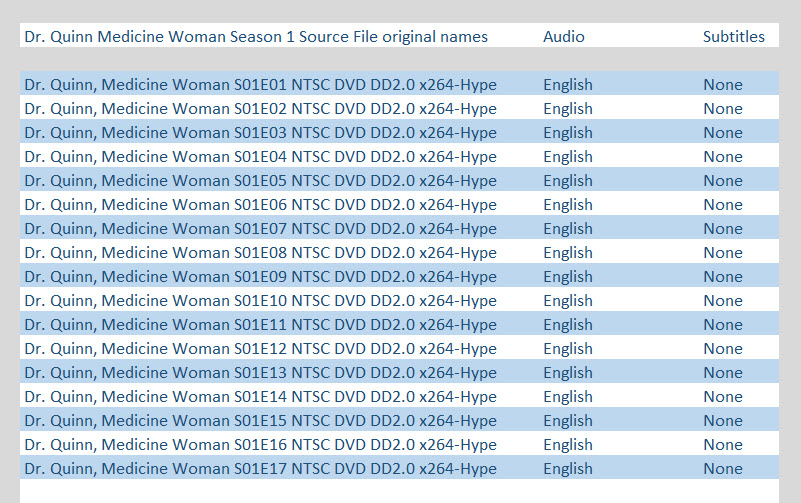This screenshot has width=801, height=503.
Task: Select 'None' subtitles cell in S01E09 row
Action: coord(723,277)
